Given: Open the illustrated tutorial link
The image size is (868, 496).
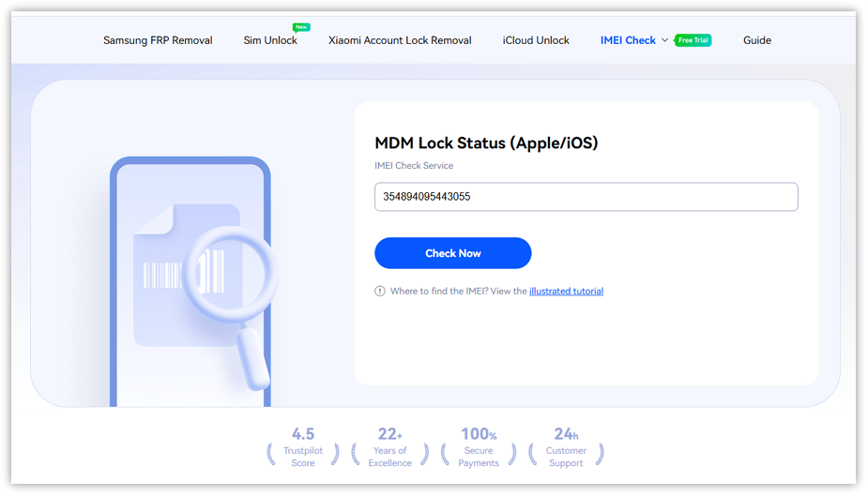Looking at the screenshot, I should 566,292.
